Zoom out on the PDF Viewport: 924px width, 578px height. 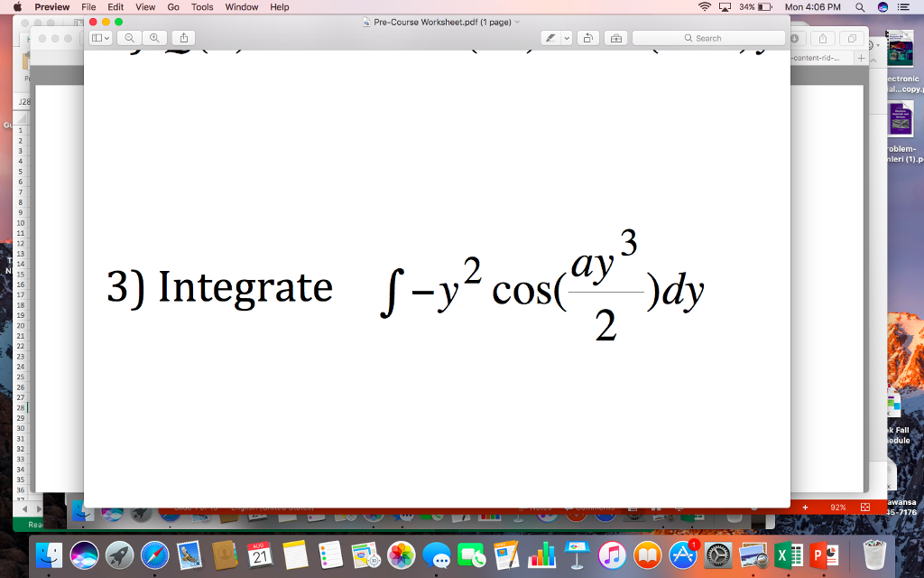click(129, 38)
